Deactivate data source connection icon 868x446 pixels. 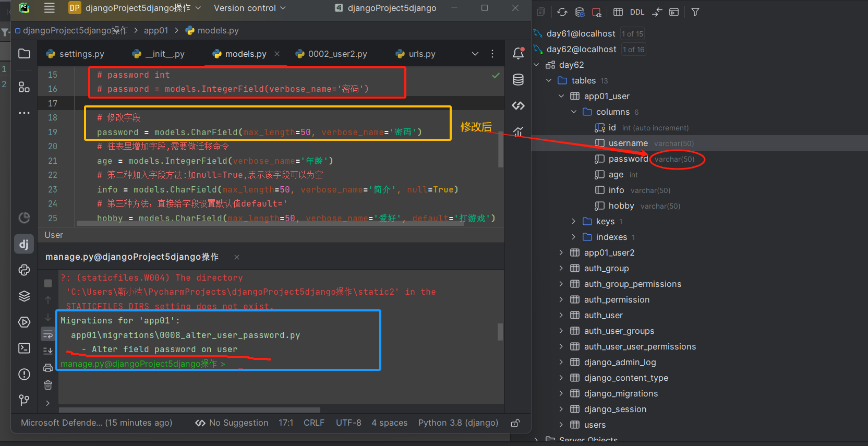(x=597, y=12)
